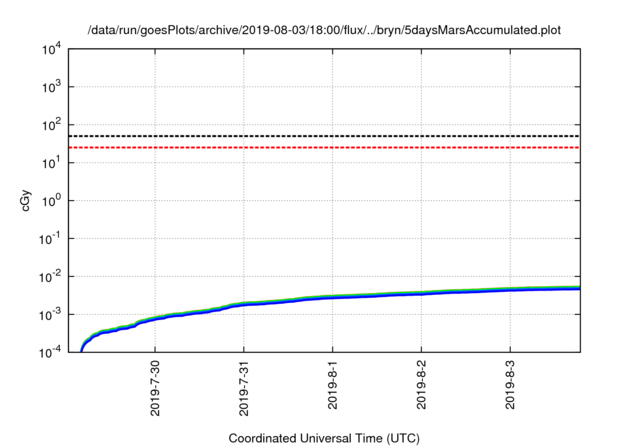Click the 2019-8-3 date tick label

pyautogui.click(x=510, y=385)
